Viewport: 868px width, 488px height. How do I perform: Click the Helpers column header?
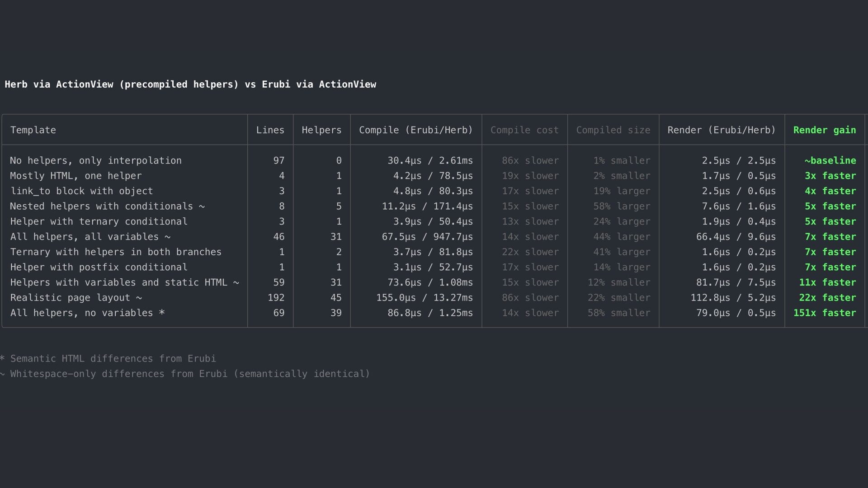[x=321, y=130]
